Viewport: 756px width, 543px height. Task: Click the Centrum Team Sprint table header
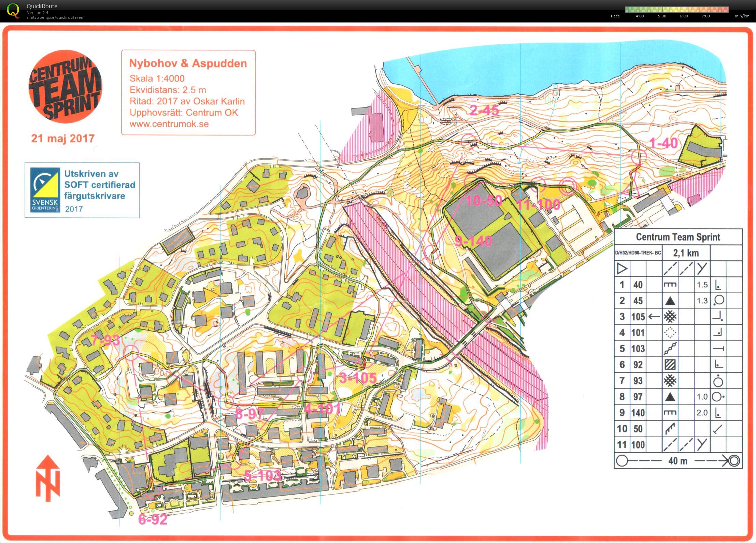[x=678, y=237]
